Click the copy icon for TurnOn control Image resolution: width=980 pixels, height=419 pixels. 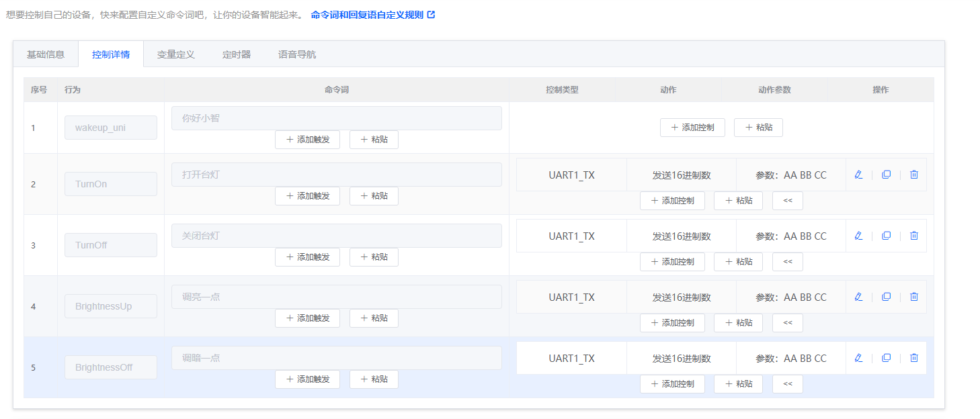tap(886, 175)
